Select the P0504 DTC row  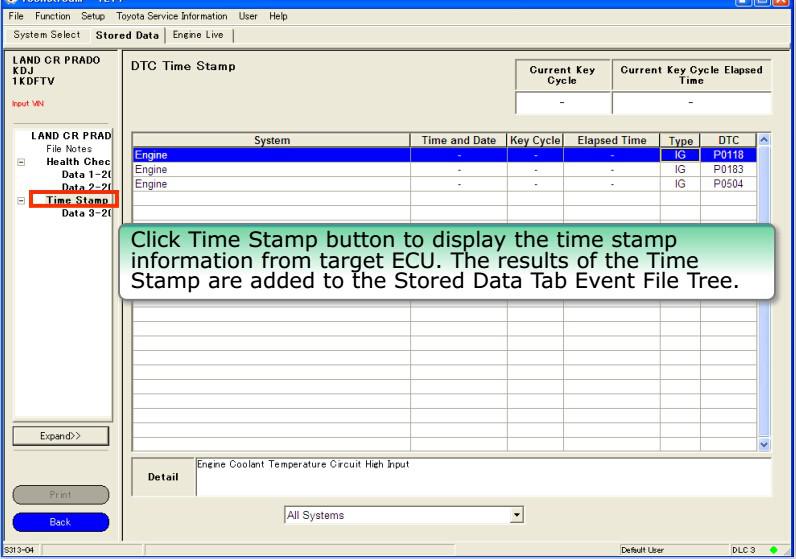click(444, 184)
